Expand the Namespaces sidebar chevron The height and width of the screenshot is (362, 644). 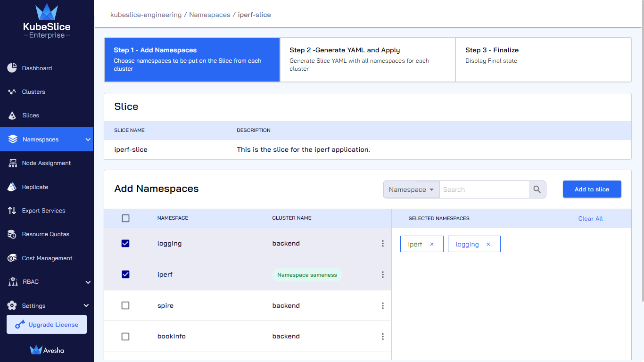(88, 140)
